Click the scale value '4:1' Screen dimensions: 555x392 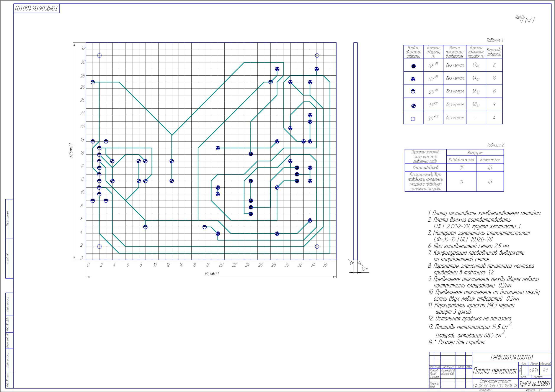545,370
